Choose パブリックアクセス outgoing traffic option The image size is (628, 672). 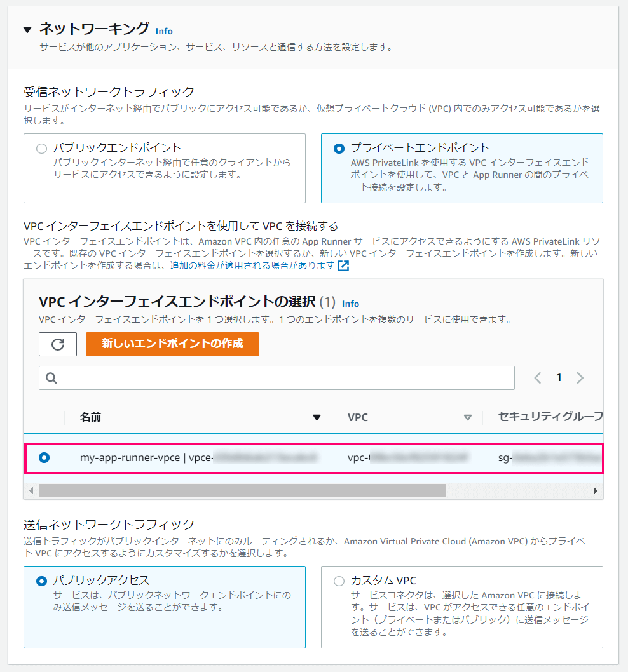click(41, 581)
